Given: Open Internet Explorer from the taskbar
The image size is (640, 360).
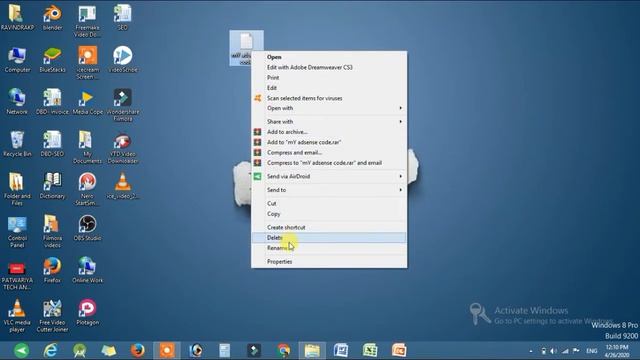Looking at the screenshot, I should click(x=51, y=350).
